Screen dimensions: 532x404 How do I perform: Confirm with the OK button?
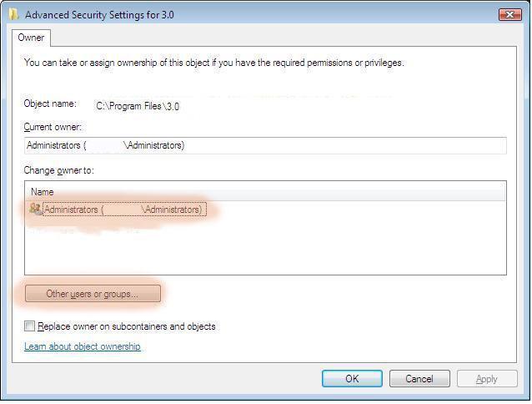click(352, 378)
